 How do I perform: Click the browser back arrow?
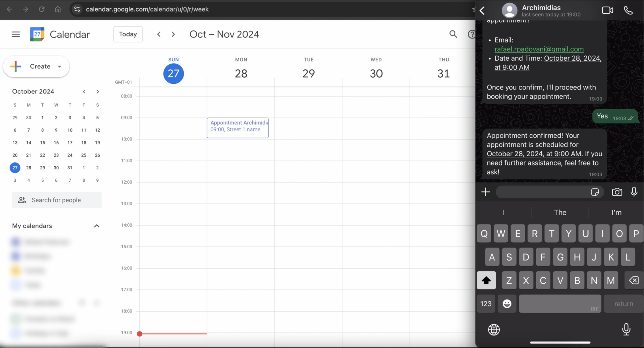(9, 9)
